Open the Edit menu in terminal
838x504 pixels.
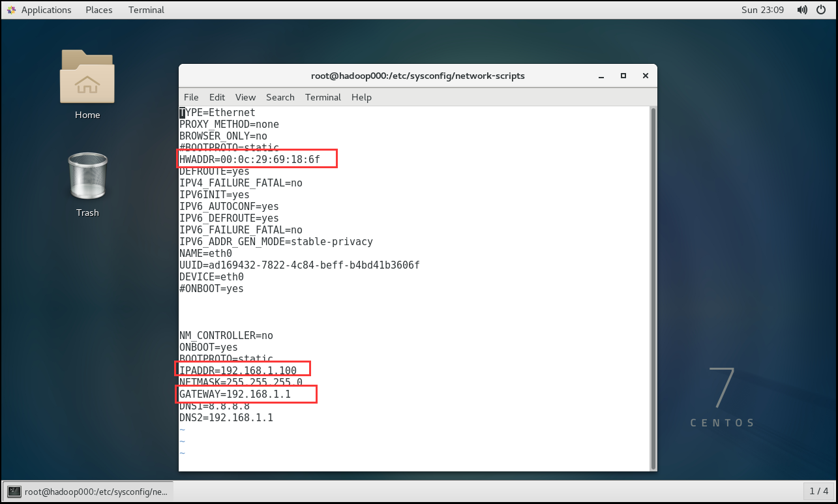[217, 97]
